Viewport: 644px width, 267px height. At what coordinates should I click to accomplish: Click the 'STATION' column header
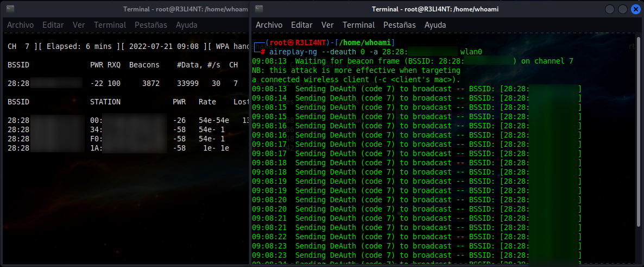coord(105,102)
